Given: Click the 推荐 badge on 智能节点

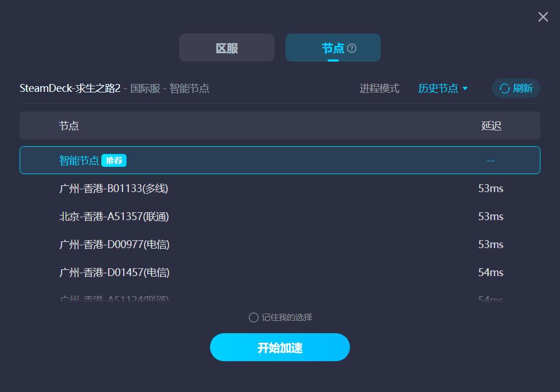Looking at the screenshot, I should 114,160.
